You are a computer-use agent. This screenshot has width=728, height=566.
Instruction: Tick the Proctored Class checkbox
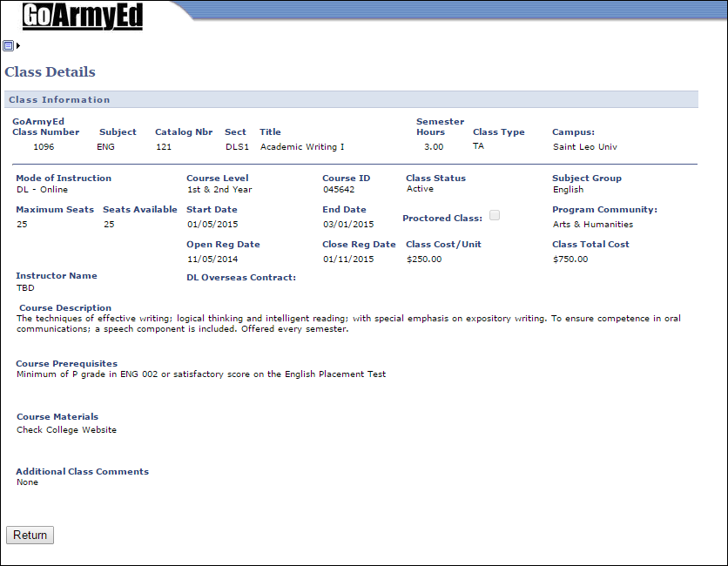[x=495, y=215]
